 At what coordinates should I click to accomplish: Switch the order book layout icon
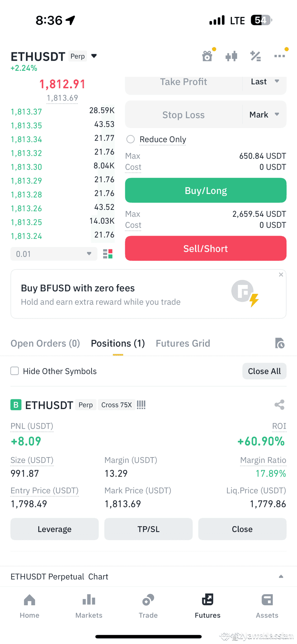(108, 254)
